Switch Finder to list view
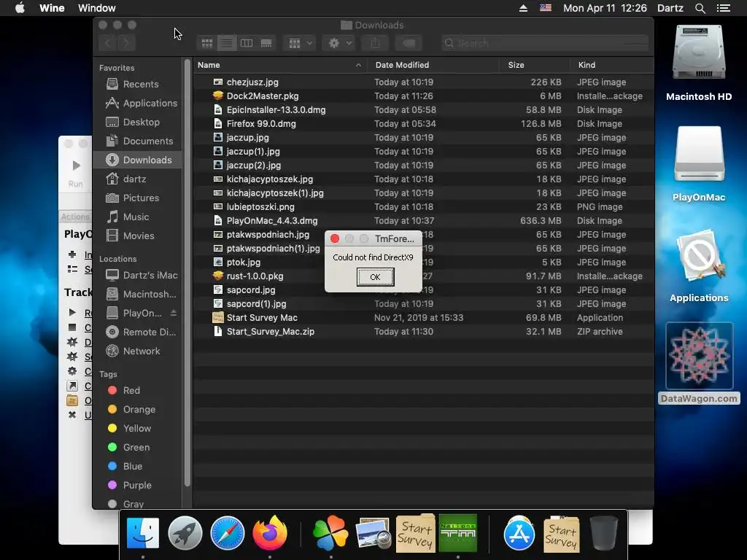This screenshot has width=747, height=560. (x=227, y=43)
